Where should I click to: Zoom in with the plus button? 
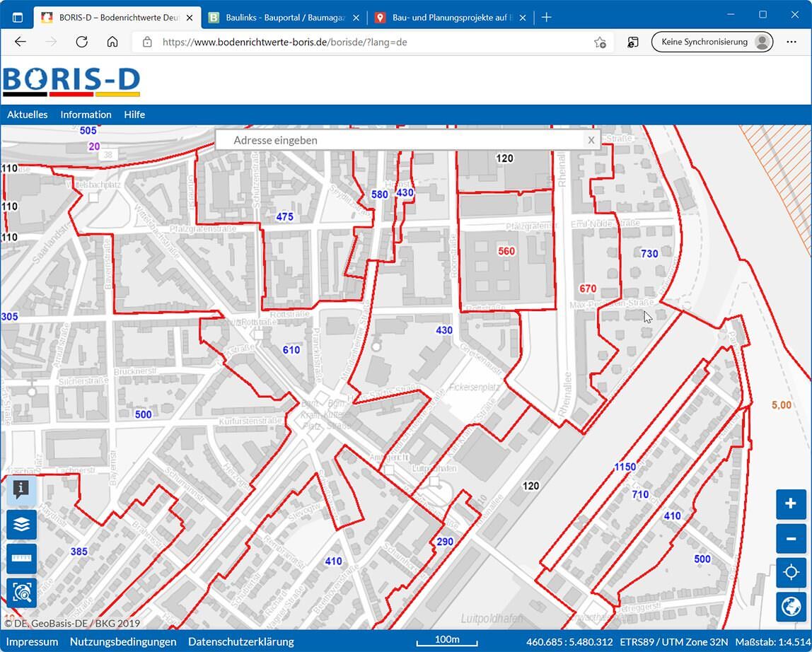click(x=791, y=504)
